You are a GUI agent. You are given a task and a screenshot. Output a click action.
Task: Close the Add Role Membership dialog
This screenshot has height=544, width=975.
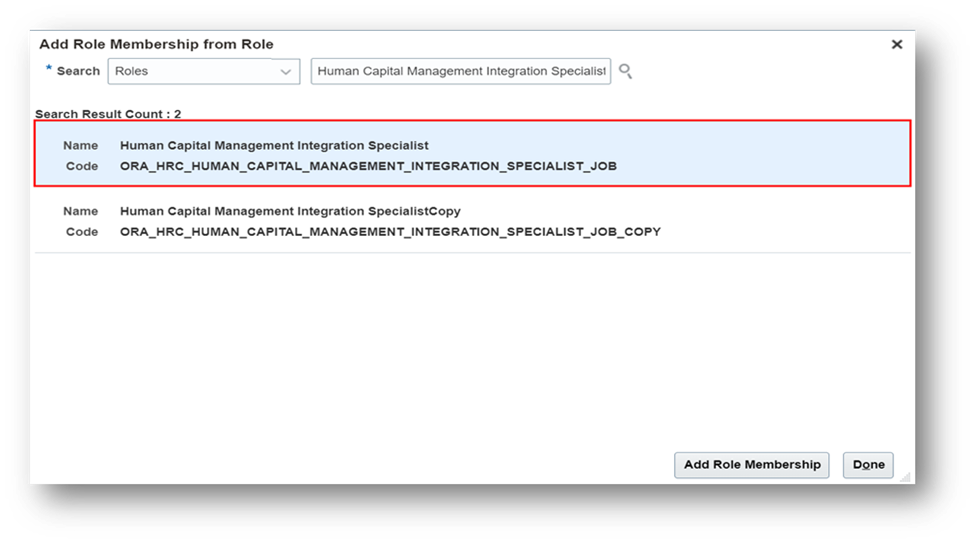tap(897, 44)
